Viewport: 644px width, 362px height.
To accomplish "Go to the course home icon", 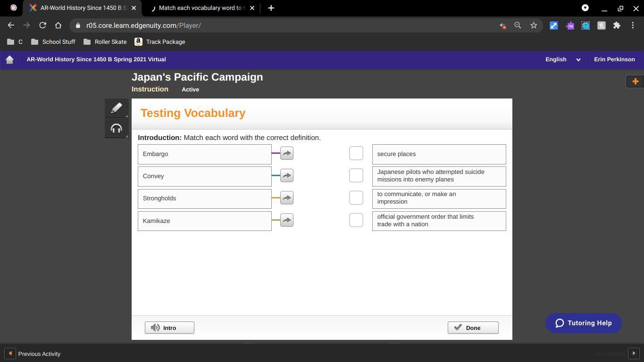I will (x=9, y=59).
